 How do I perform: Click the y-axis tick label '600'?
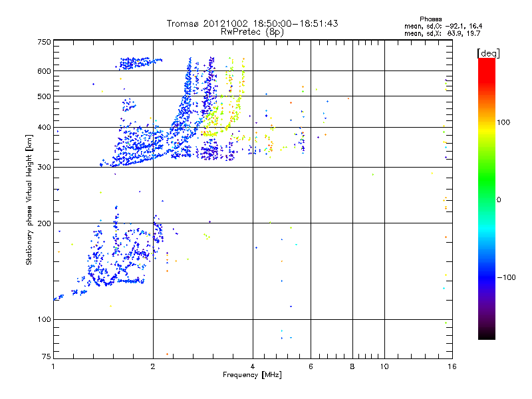click(x=44, y=71)
